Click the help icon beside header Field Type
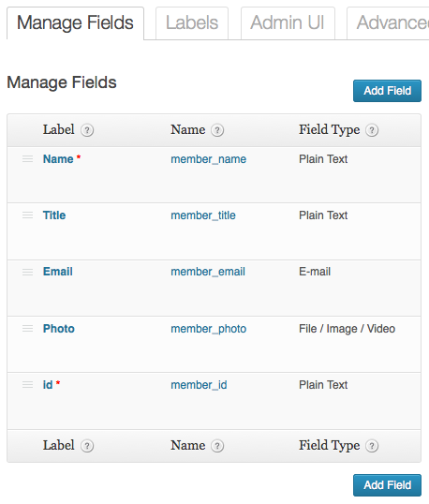The width and height of the screenshot is (429, 504). point(372,130)
